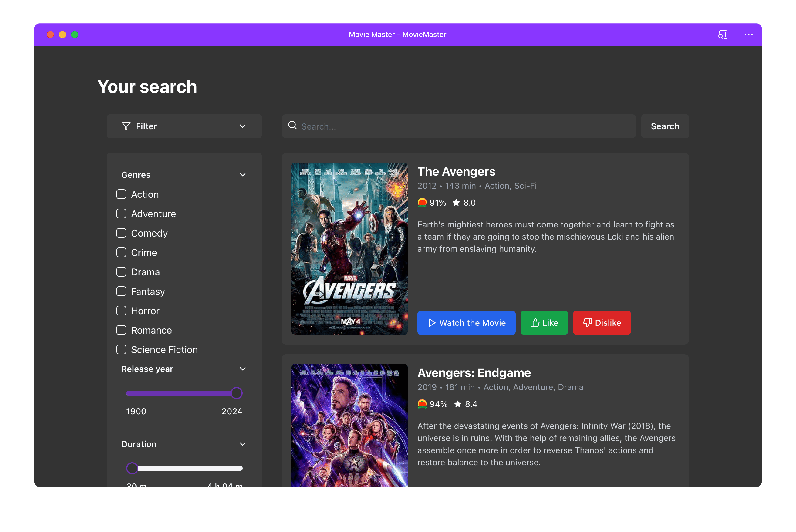
Task: Click the 'Your search' heading
Action: (147, 86)
